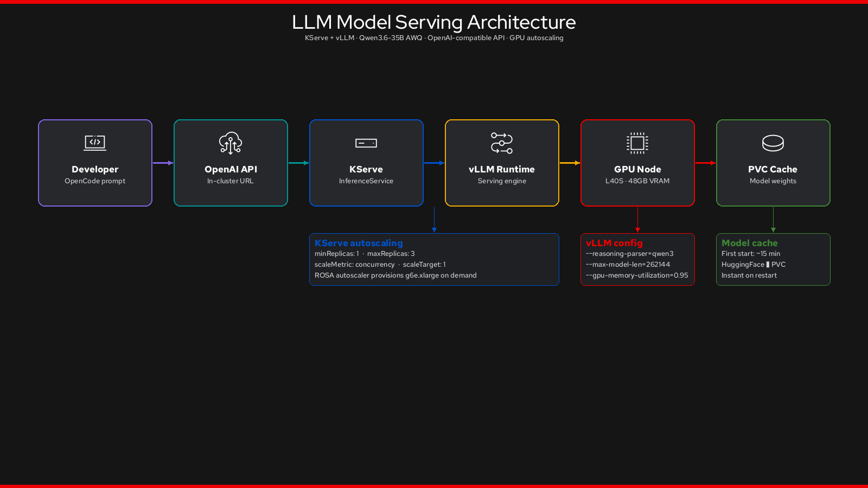Select the PVC Cache card title
868x488 pixels.
click(773, 169)
